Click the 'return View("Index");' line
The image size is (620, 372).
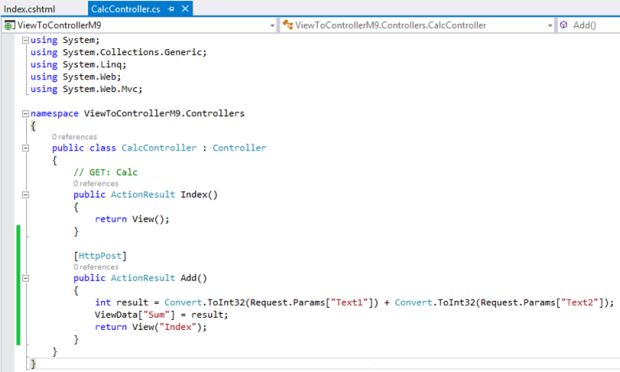coord(151,327)
